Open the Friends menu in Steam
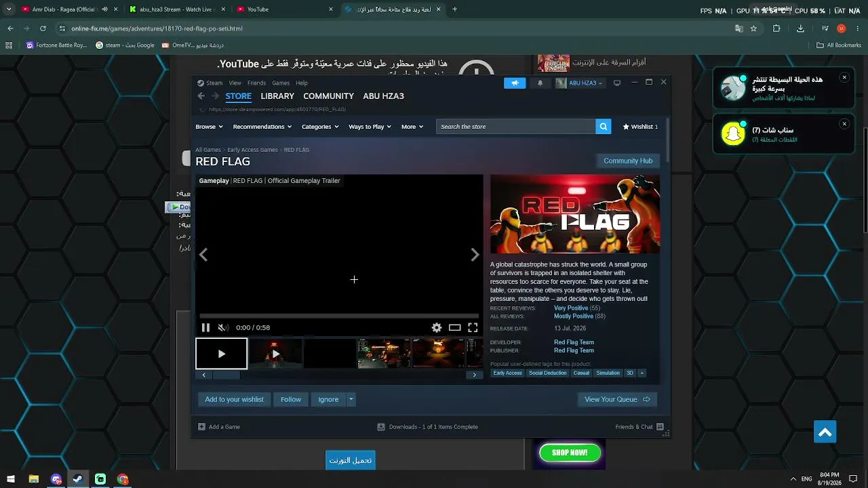This screenshot has width=868, height=488. 256,83
